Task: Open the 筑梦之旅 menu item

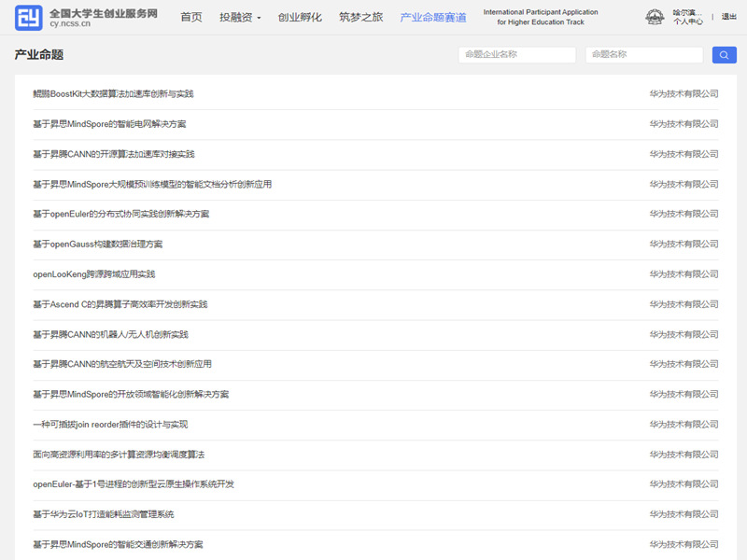Action: pos(360,18)
